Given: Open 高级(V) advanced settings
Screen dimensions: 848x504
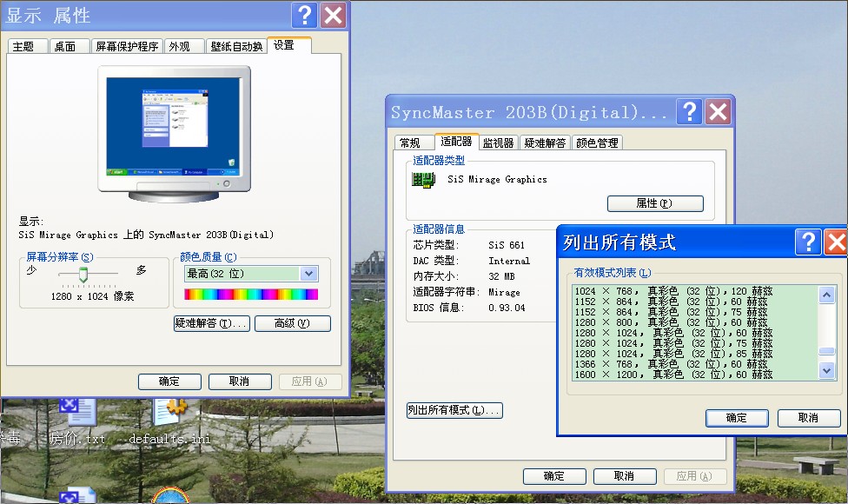Looking at the screenshot, I should click(x=293, y=323).
